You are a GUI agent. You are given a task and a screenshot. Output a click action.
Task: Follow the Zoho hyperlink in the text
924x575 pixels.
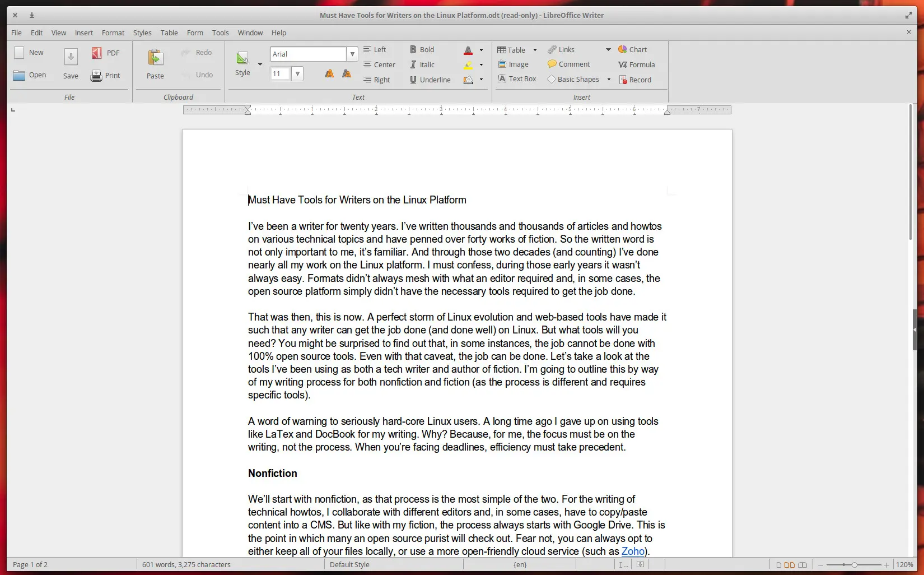(633, 551)
